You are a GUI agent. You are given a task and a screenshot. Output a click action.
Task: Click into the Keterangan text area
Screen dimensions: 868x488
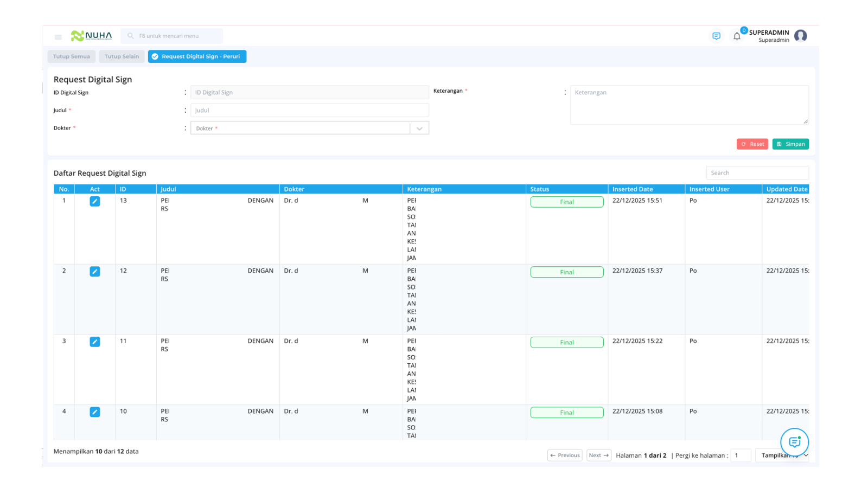[690, 105]
